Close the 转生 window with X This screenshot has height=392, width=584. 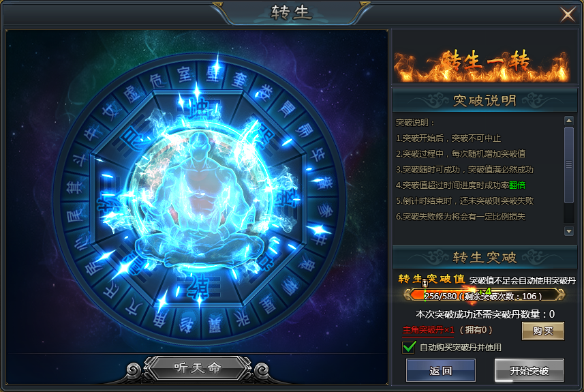coord(568,14)
